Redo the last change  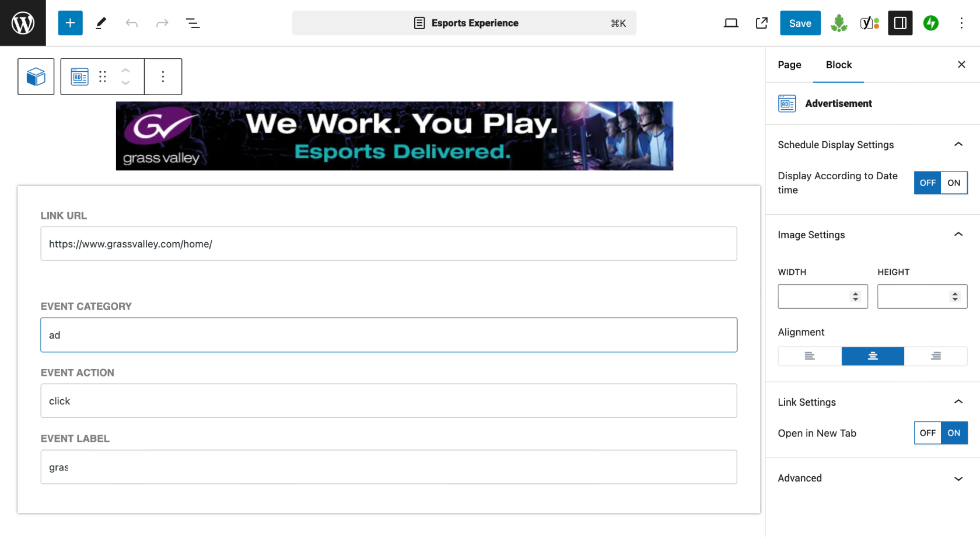(162, 23)
